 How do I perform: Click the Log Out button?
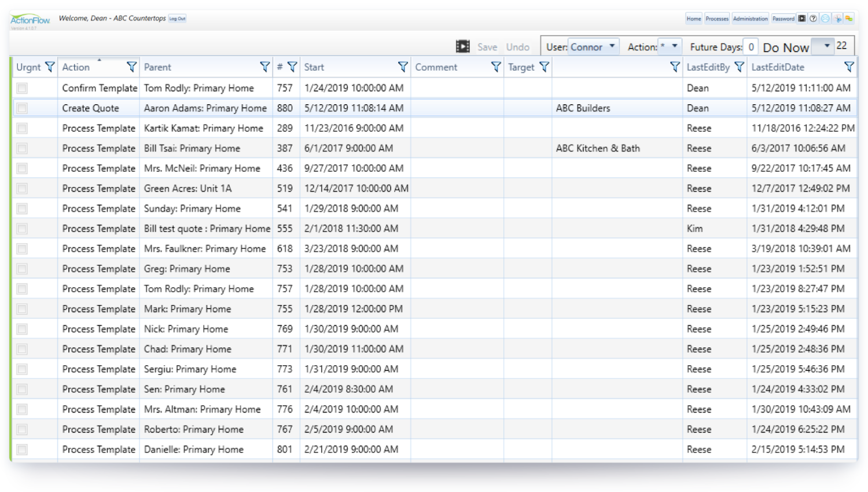pyautogui.click(x=177, y=19)
